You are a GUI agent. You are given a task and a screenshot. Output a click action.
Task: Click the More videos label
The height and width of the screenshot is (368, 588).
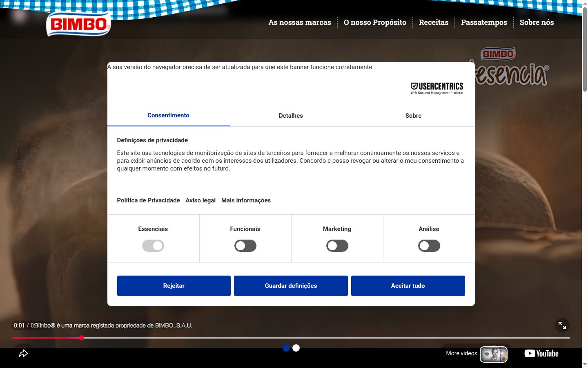pyautogui.click(x=461, y=353)
